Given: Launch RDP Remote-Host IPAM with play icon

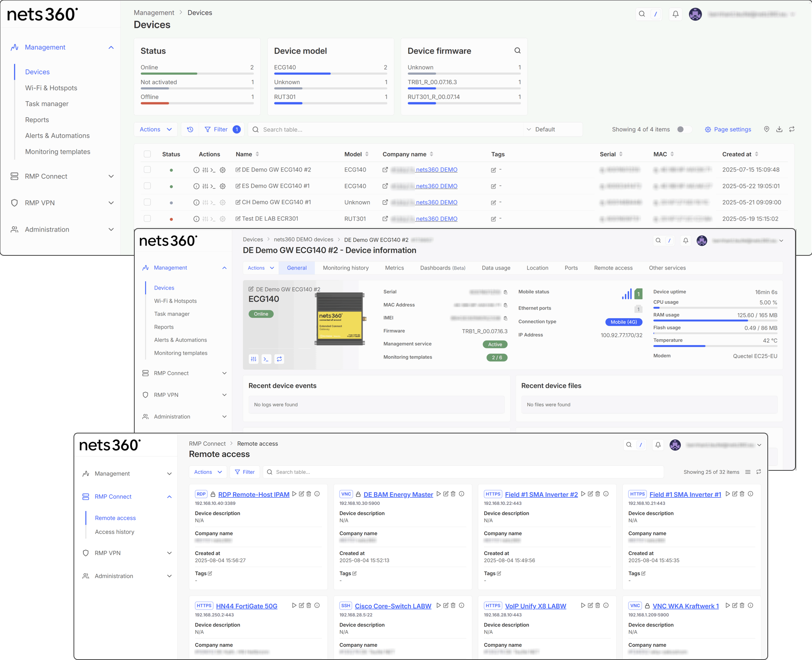Looking at the screenshot, I should point(294,494).
